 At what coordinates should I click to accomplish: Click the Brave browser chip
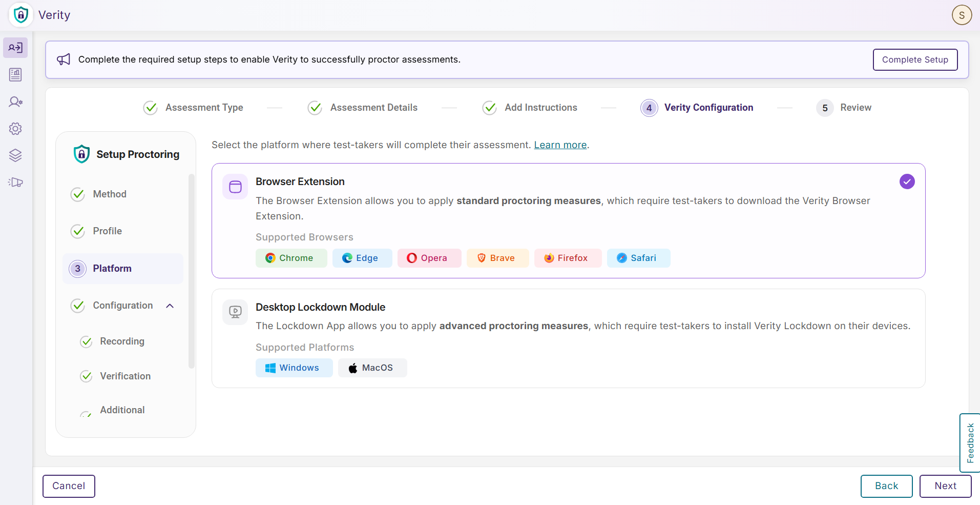coord(497,258)
